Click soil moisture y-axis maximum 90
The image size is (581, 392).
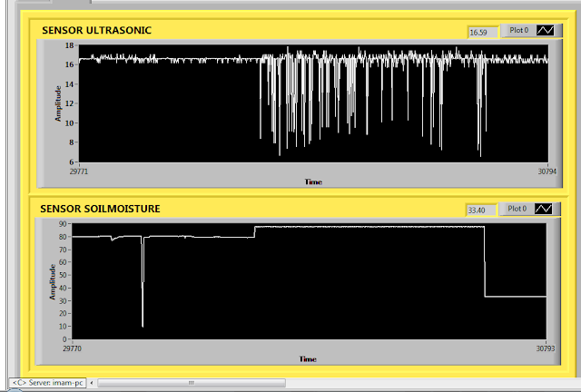(x=63, y=224)
